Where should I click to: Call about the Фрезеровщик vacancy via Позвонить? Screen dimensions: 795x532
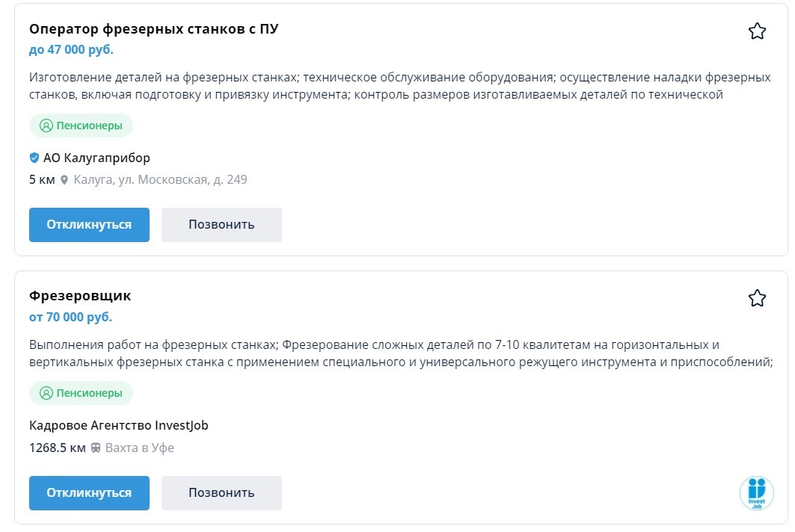pos(221,493)
